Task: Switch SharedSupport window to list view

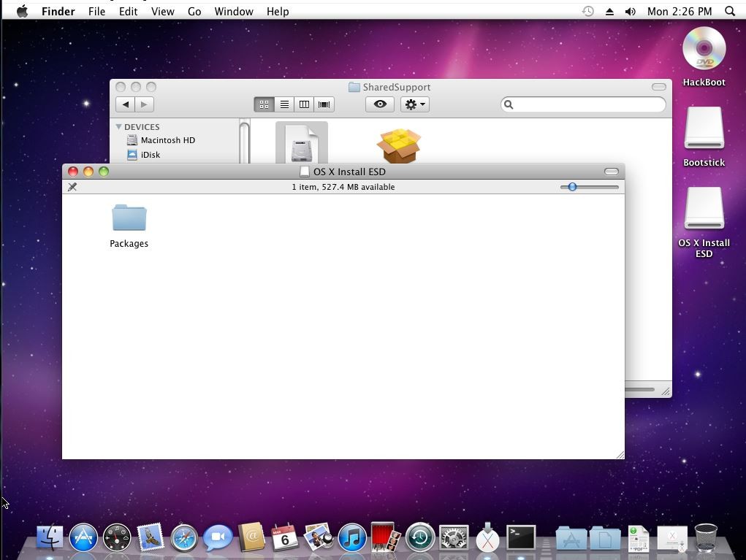Action: (x=284, y=104)
